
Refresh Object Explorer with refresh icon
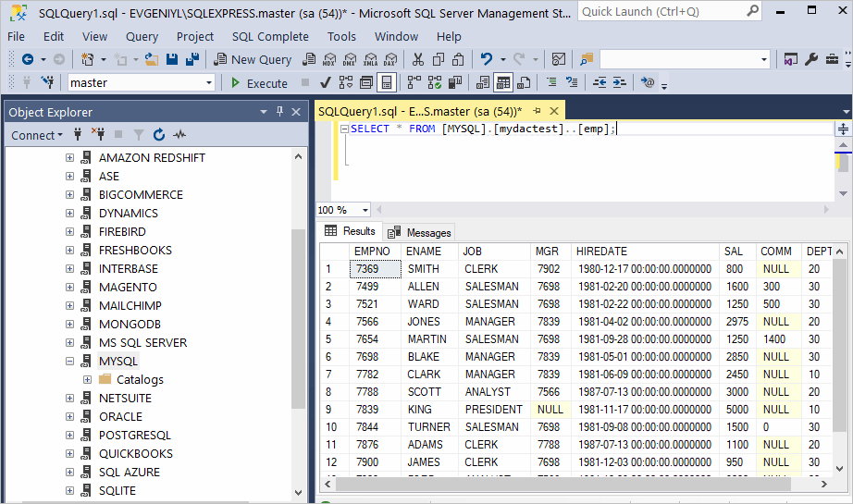159,134
